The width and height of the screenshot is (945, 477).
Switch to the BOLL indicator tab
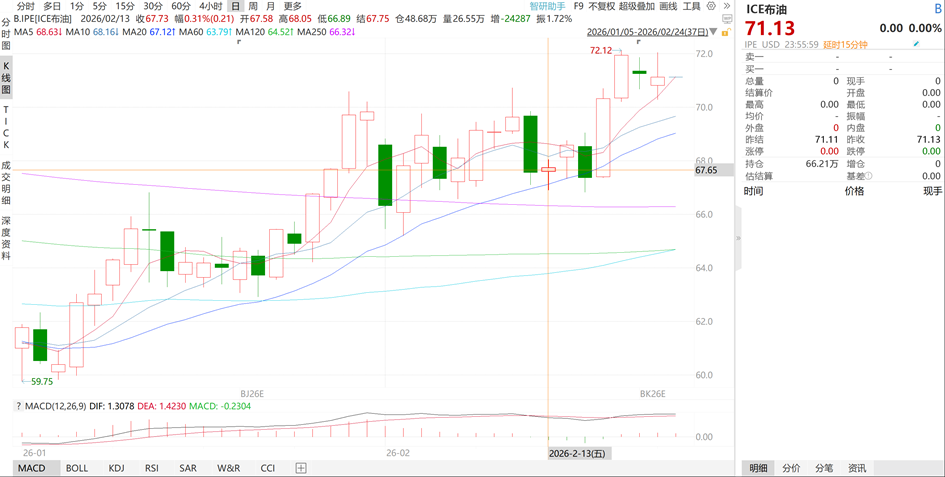77,468
